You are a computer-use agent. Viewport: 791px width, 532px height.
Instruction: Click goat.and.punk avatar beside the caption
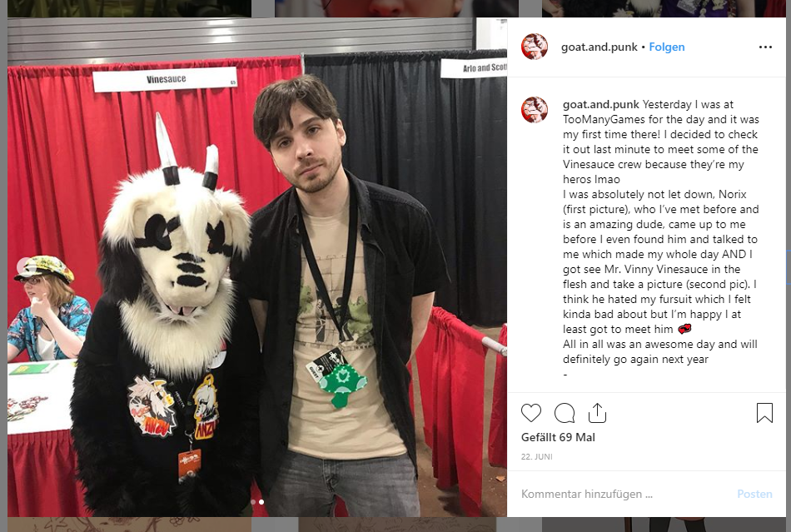tap(535, 110)
